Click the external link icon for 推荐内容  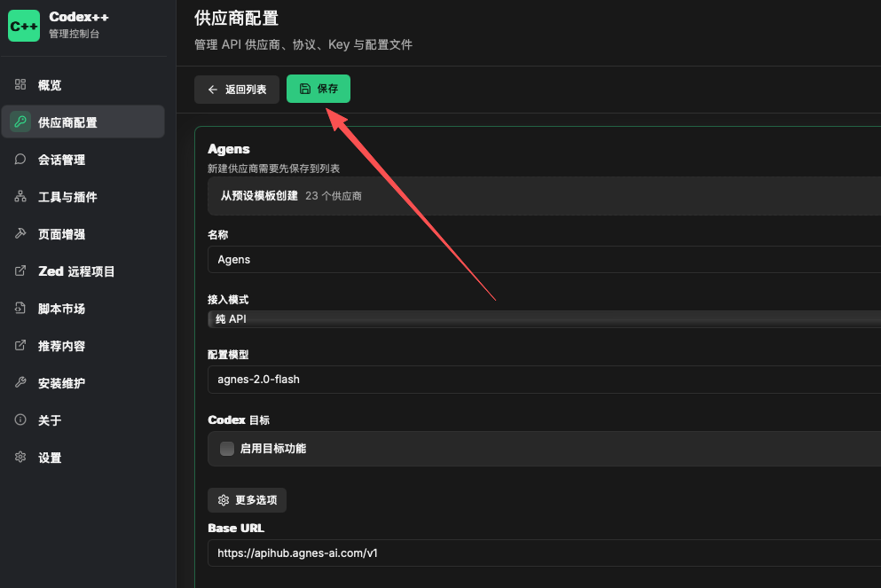pyautogui.click(x=20, y=345)
